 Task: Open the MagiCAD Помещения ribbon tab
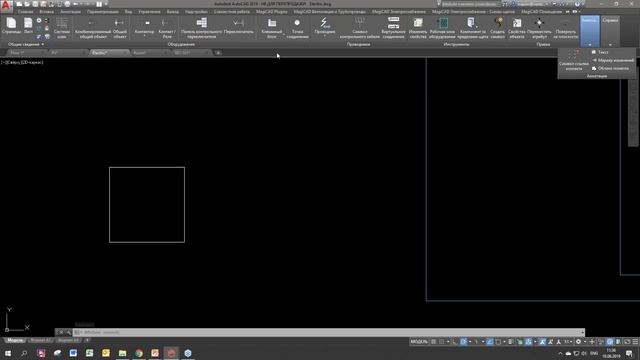pyautogui.click(x=541, y=12)
